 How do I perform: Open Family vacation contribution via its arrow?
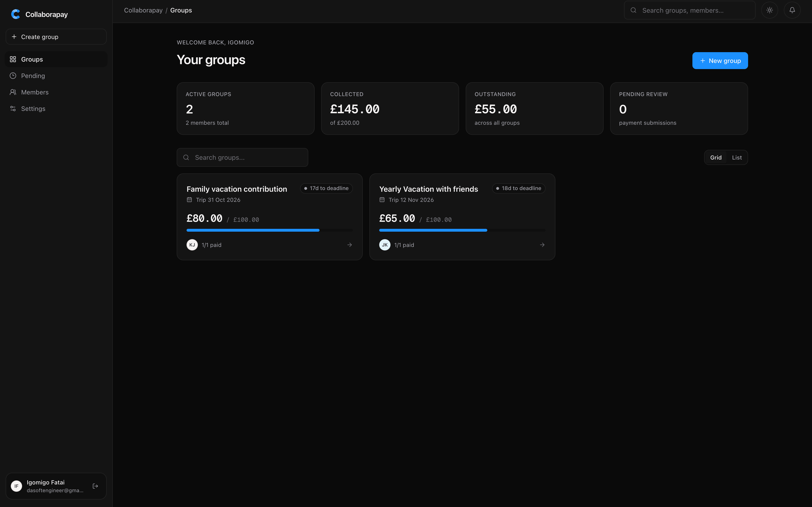click(x=349, y=245)
